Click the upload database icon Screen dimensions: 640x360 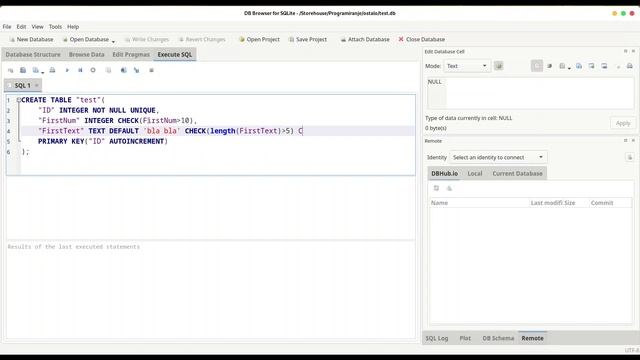[x=449, y=188]
